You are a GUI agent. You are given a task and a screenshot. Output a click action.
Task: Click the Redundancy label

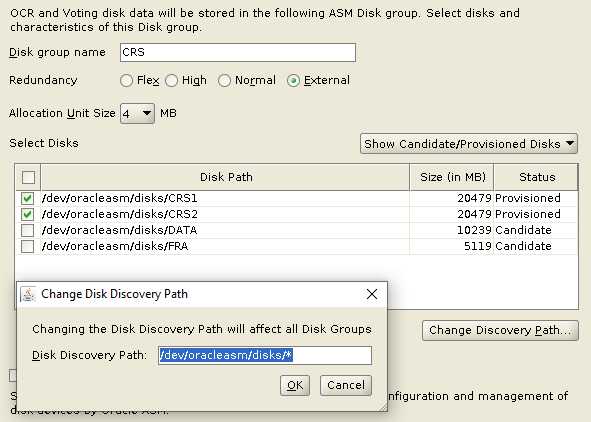pyautogui.click(x=43, y=80)
